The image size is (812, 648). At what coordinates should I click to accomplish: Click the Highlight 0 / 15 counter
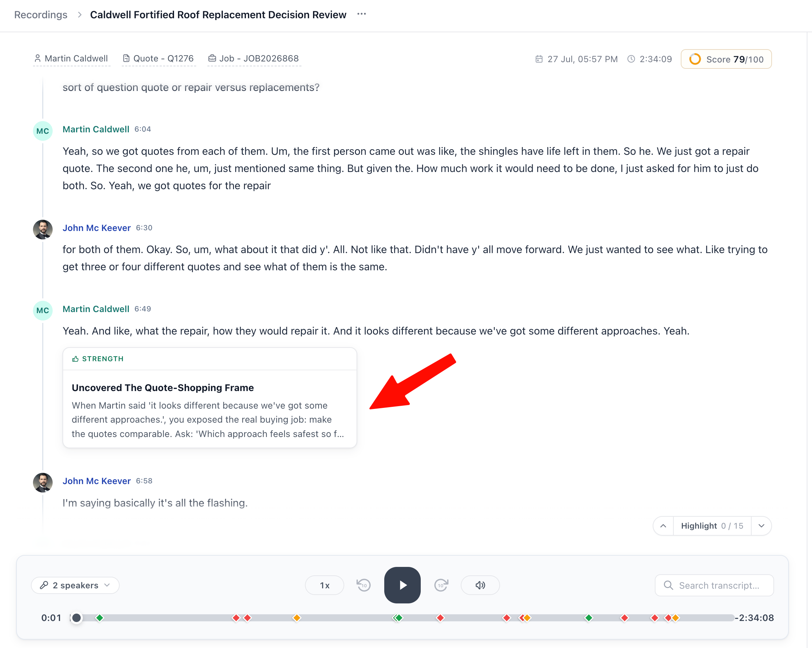[x=712, y=525]
